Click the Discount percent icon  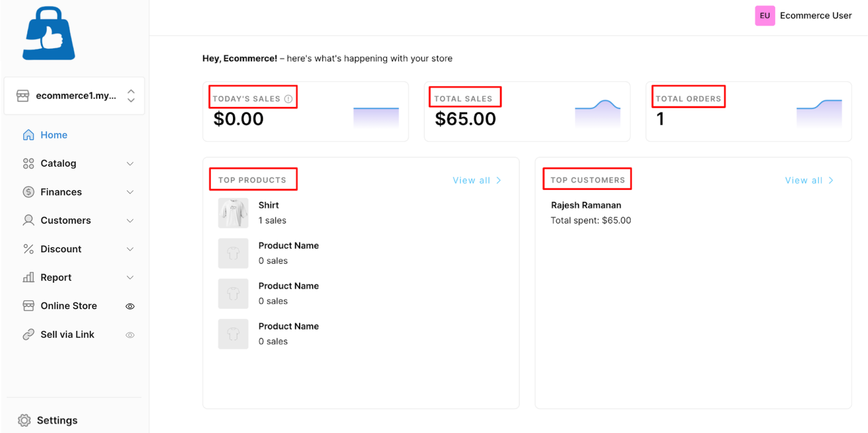click(28, 249)
